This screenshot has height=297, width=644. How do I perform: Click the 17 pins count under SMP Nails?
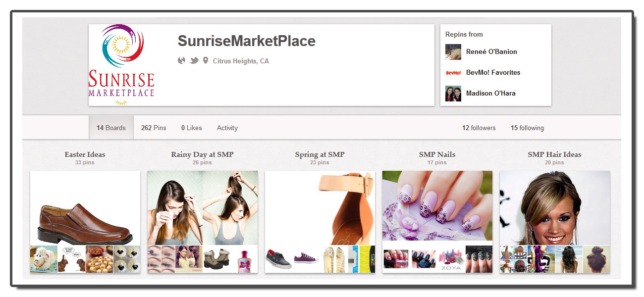click(437, 162)
